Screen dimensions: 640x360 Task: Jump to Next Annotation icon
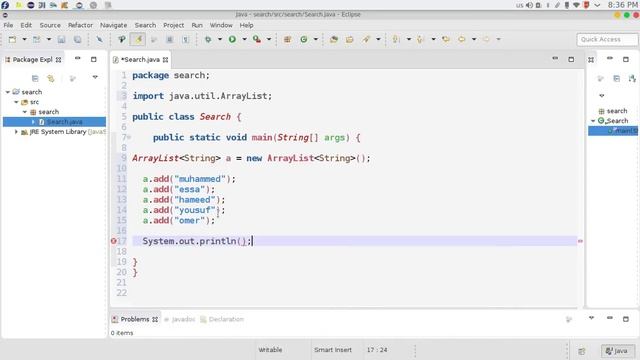(x=396, y=39)
